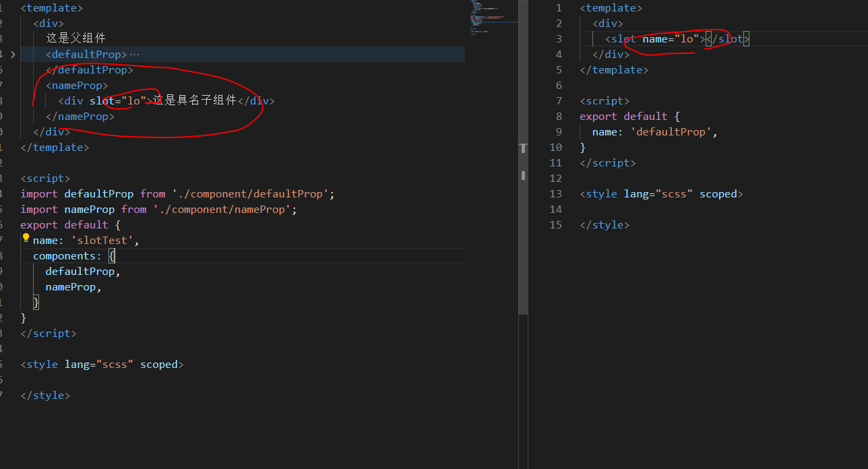The image size is (868, 469).
Task: Click '</style>' in left editor
Action: 45,396
